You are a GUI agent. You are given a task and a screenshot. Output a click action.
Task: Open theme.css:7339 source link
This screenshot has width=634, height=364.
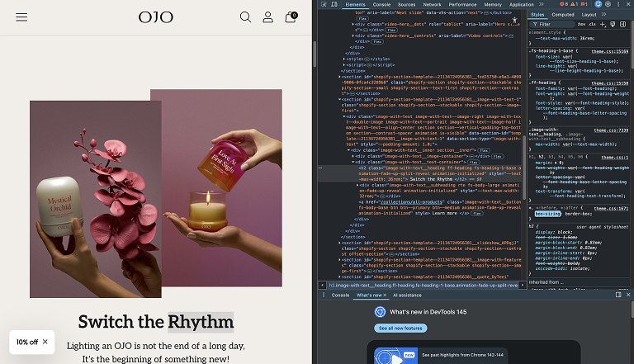tap(611, 130)
